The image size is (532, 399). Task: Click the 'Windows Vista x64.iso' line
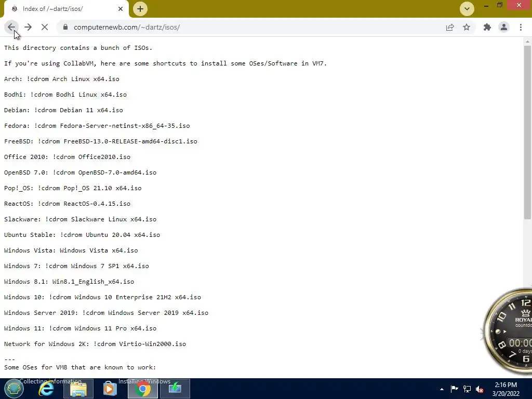[x=71, y=251]
